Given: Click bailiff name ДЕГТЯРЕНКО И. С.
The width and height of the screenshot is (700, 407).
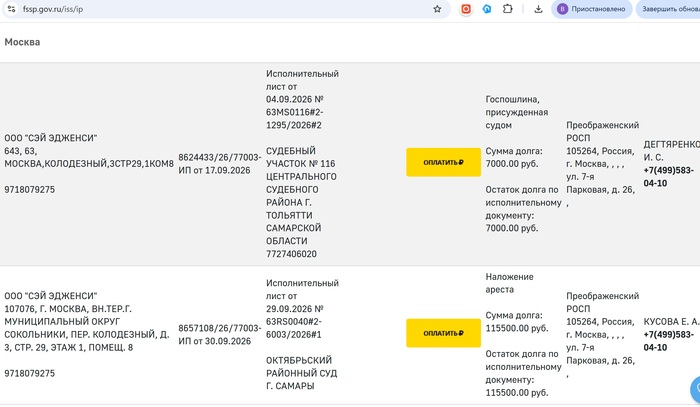Looking at the screenshot, I should (x=671, y=151).
